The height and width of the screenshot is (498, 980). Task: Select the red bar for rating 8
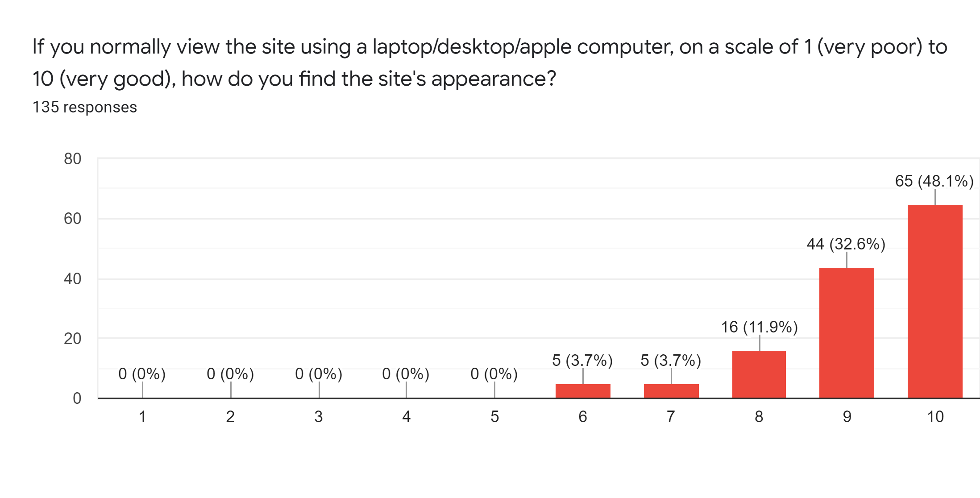tap(759, 374)
